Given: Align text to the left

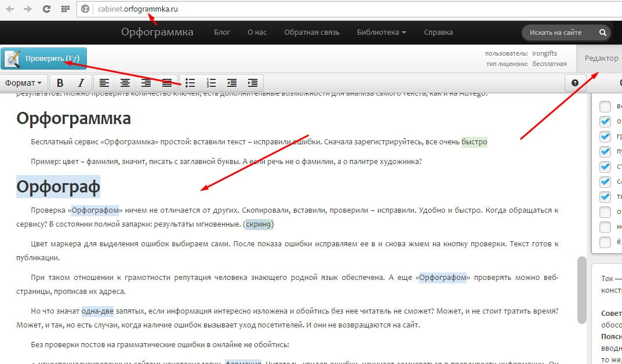Looking at the screenshot, I should tap(104, 83).
